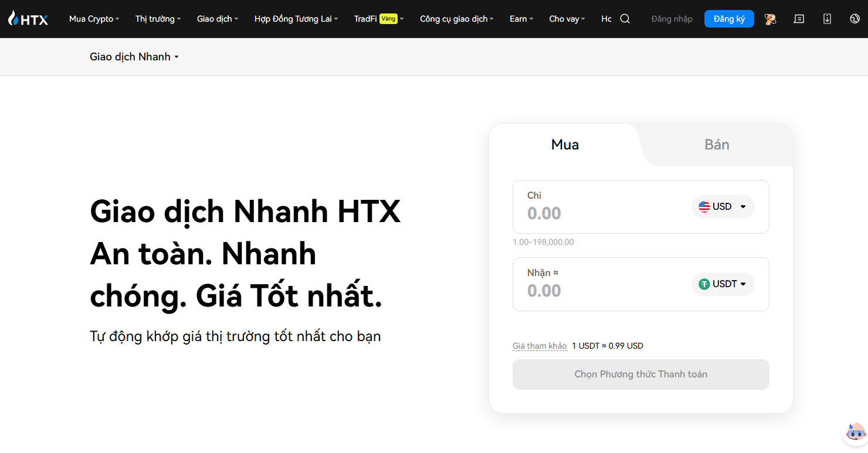
Task: Click the yellow Vàng badge
Action: [x=388, y=19]
